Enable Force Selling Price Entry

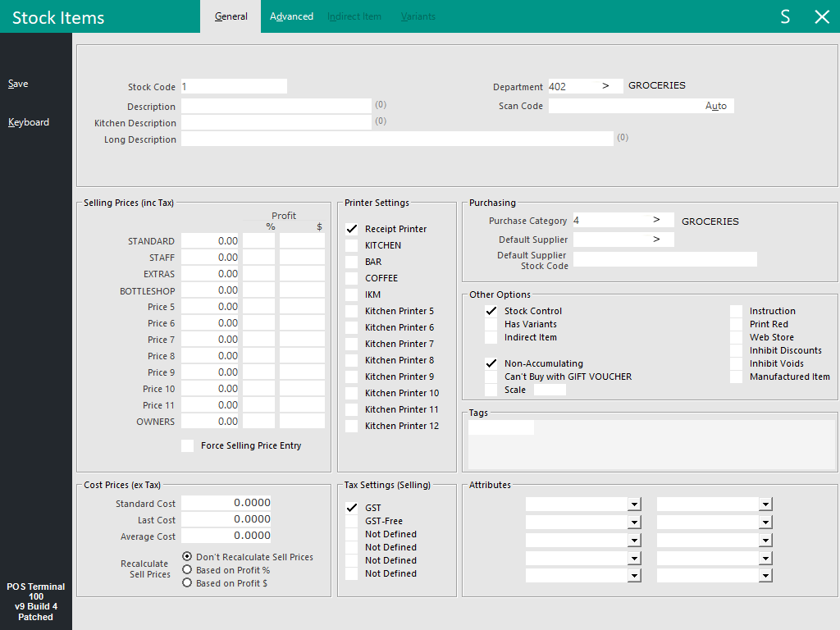pyautogui.click(x=188, y=445)
